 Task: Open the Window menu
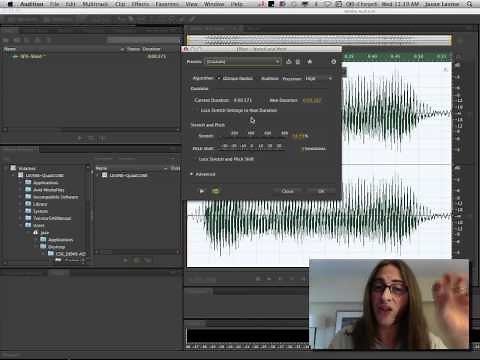(214, 4)
